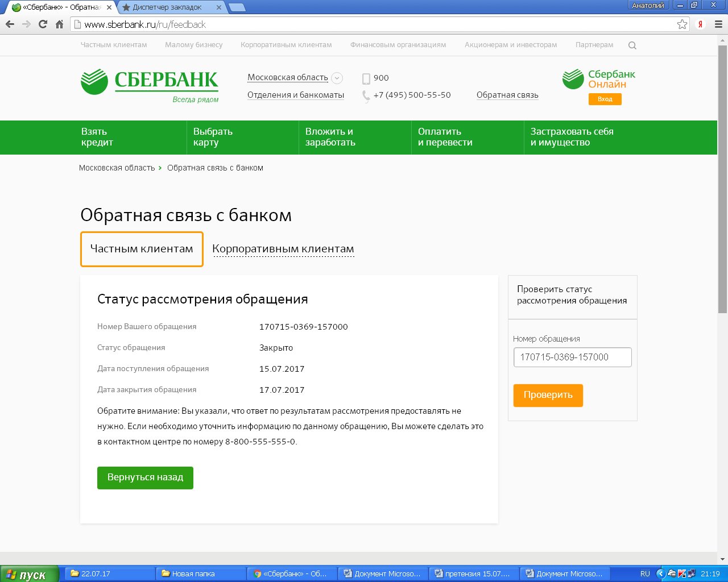Open the Отделения и банкоматы link
Image resolution: width=728 pixels, height=582 pixels.
(x=296, y=95)
